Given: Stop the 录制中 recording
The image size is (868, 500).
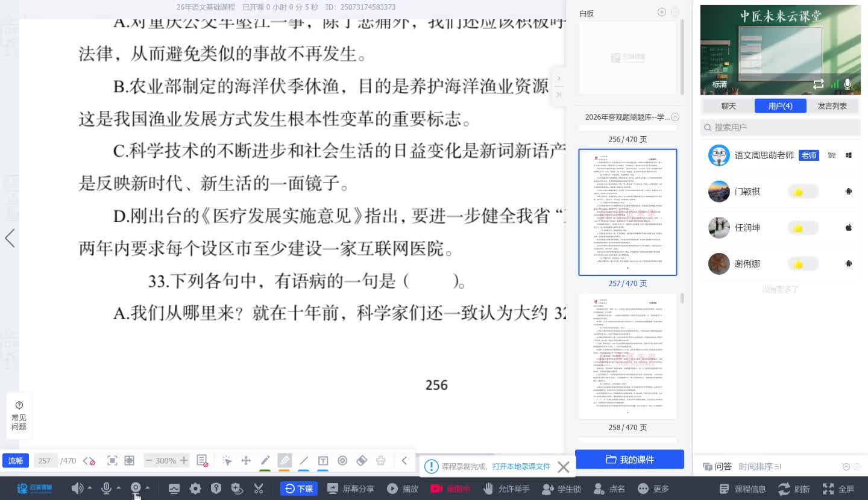Looking at the screenshot, I should click(450, 489).
